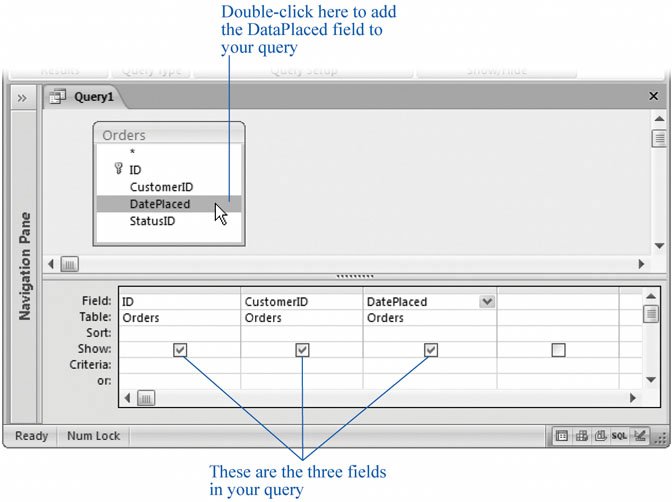
Task: Select StatusID in Orders field list
Action: [x=152, y=221]
